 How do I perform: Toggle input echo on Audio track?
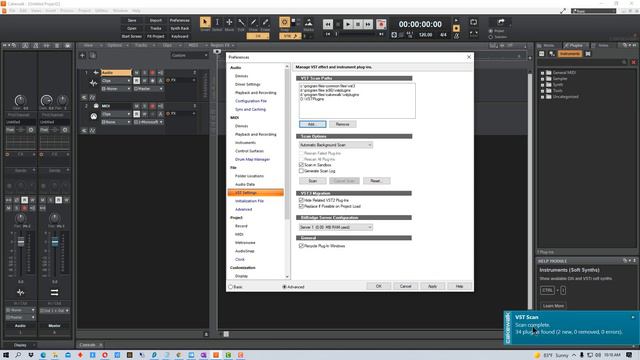click(160, 73)
